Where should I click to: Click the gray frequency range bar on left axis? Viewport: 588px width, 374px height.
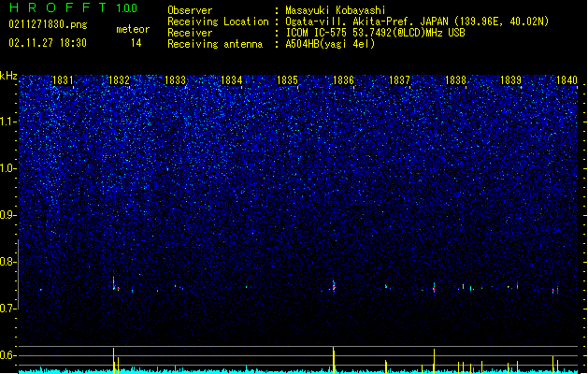click(18, 274)
